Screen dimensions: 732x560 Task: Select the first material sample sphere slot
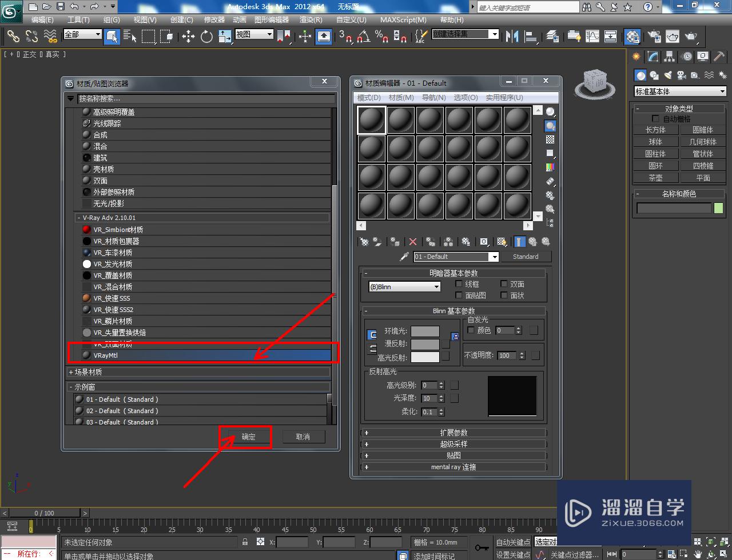(372, 120)
